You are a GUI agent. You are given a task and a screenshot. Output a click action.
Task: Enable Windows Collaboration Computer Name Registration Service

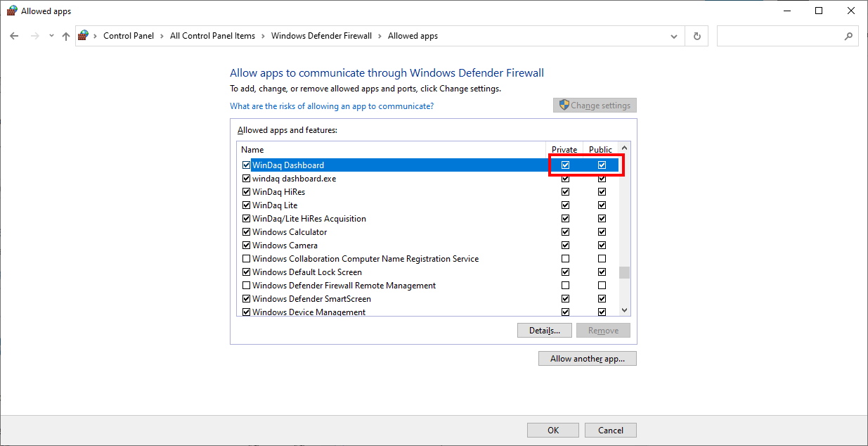click(246, 259)
